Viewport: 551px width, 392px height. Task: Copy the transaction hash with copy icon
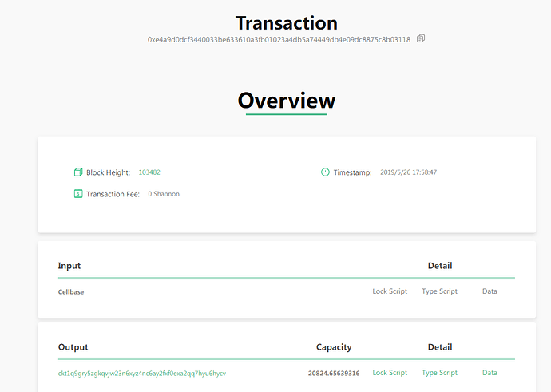coord(421,38)
